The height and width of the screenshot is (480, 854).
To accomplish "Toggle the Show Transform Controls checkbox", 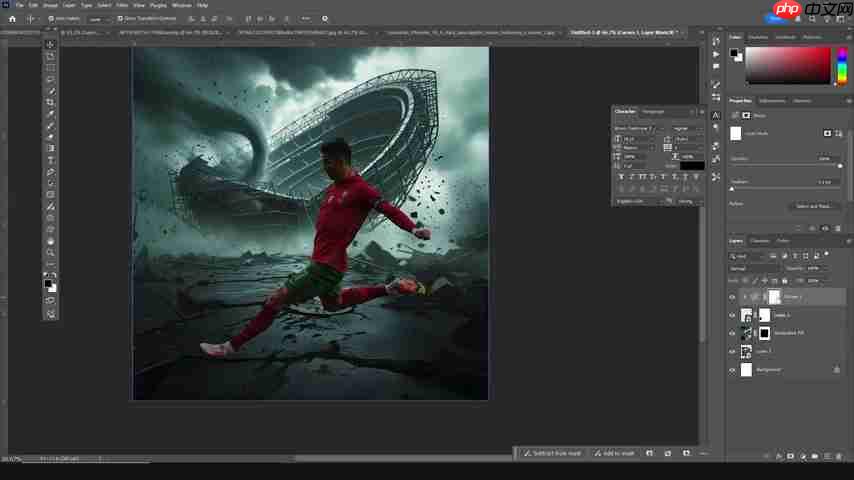I will click(x=120, y=18).
